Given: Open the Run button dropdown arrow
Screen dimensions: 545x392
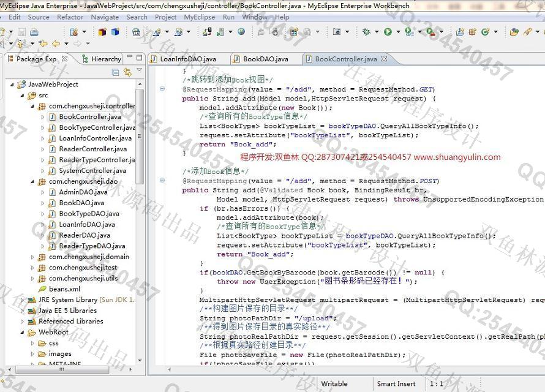Looking at the screenshot, I should pyautogui.click(x=398, y=32).
